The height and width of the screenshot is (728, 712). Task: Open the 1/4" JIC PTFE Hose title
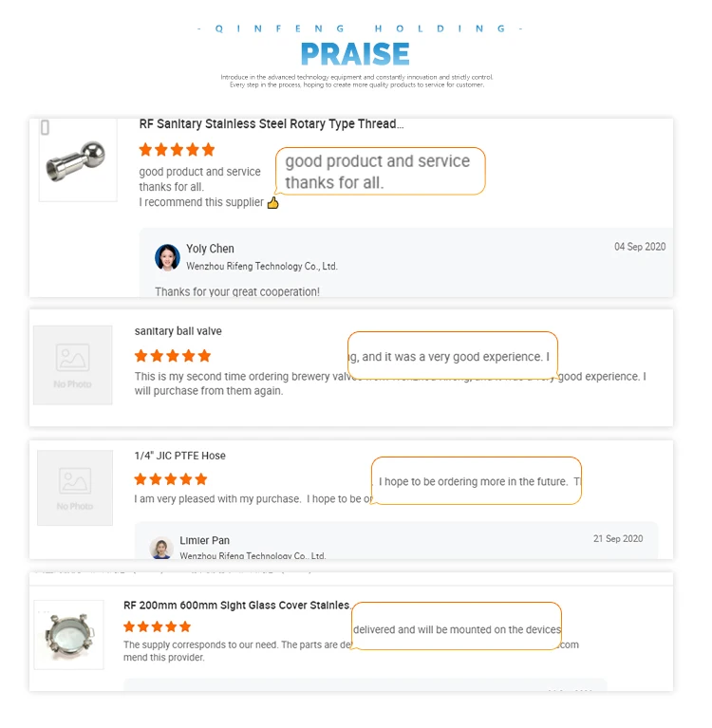(x=180, y=456)
